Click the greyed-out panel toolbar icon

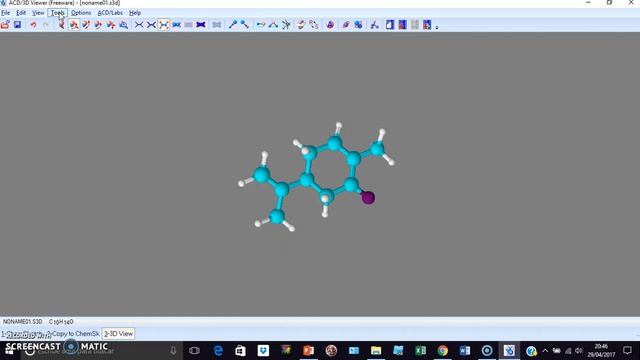pos(415,25)
